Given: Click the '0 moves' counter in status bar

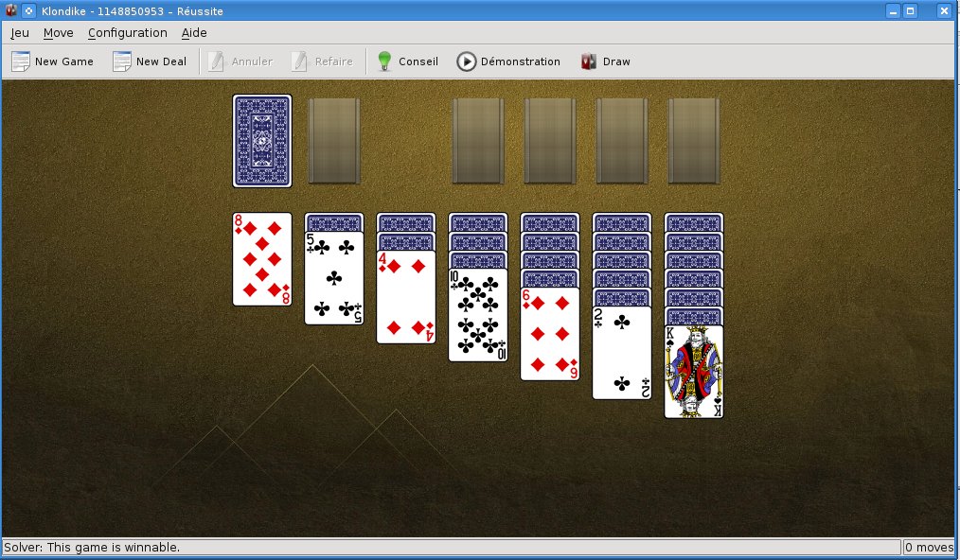Looking at the screenshot, I should pyautogui.click(x=929, y=547).
